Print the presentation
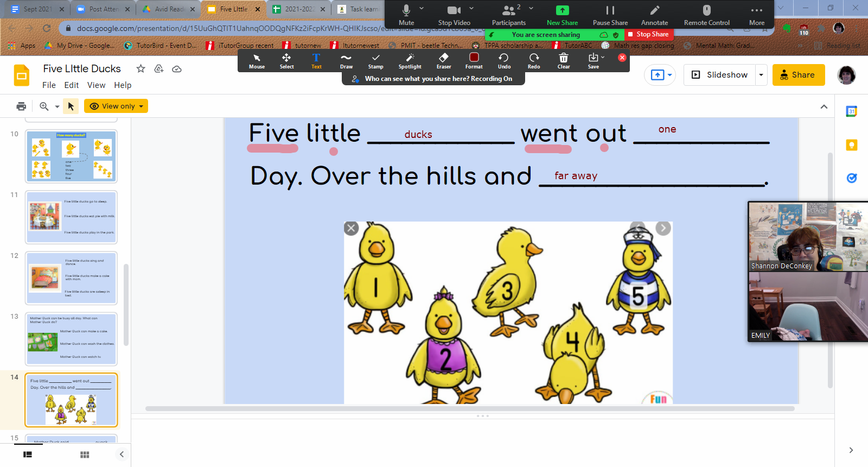This screenshot has height=467, width=868. [21, 106]
